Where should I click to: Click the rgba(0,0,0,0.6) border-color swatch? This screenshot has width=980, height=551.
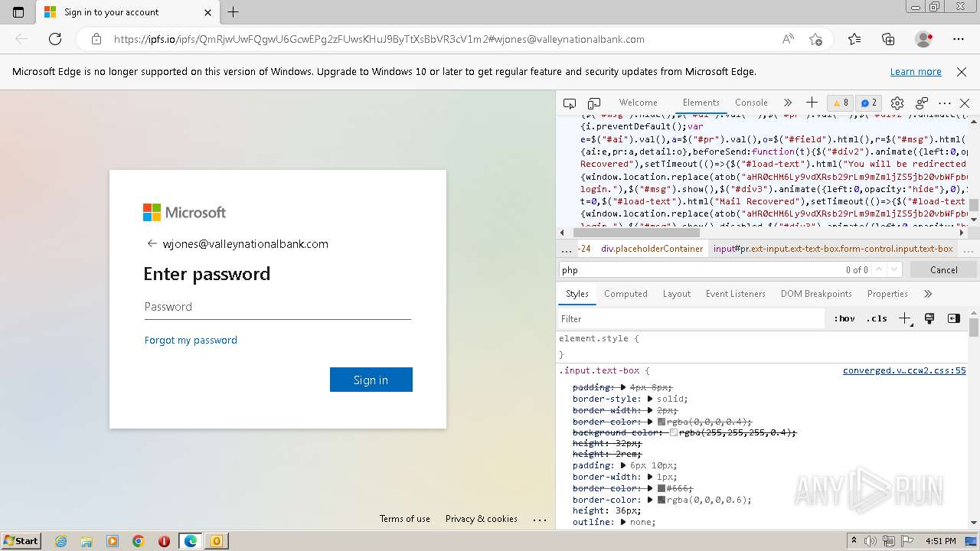click(661, 500)
